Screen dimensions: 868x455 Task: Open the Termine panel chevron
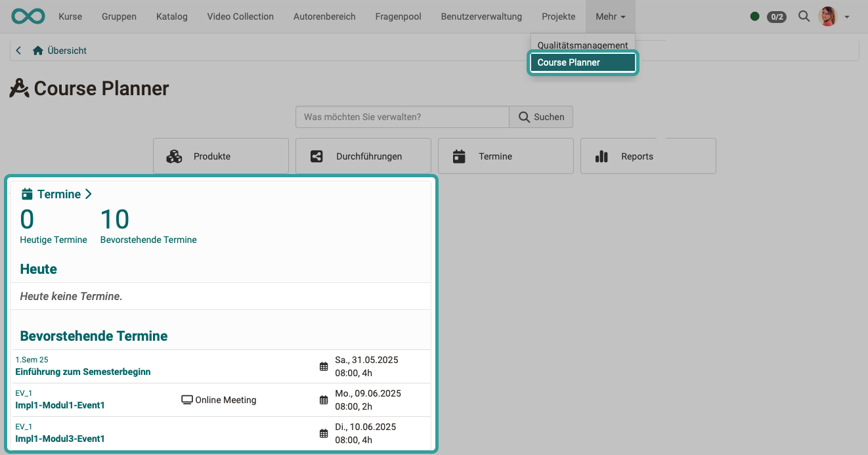(89, 194)
